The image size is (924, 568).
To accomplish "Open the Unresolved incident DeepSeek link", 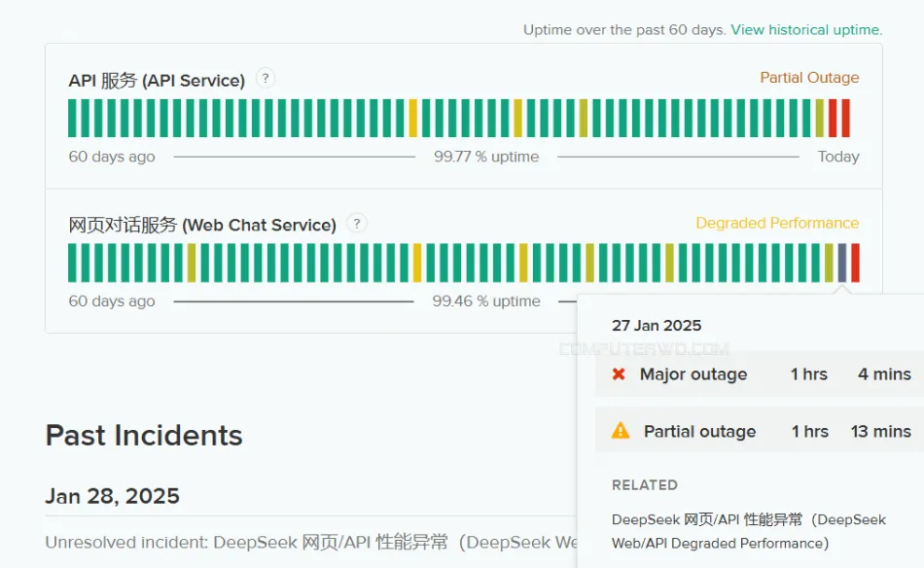I will tap(311, 542).
